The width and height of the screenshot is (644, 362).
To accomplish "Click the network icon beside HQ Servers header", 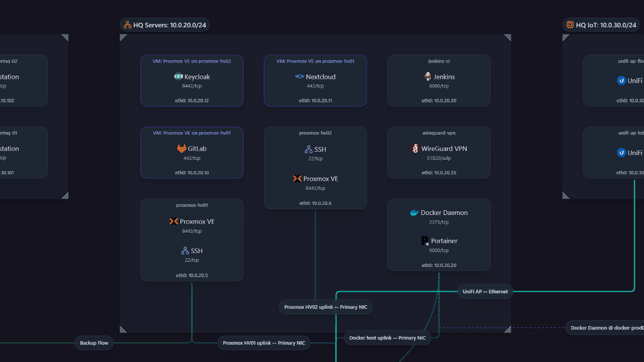I will tap(128, 24).
